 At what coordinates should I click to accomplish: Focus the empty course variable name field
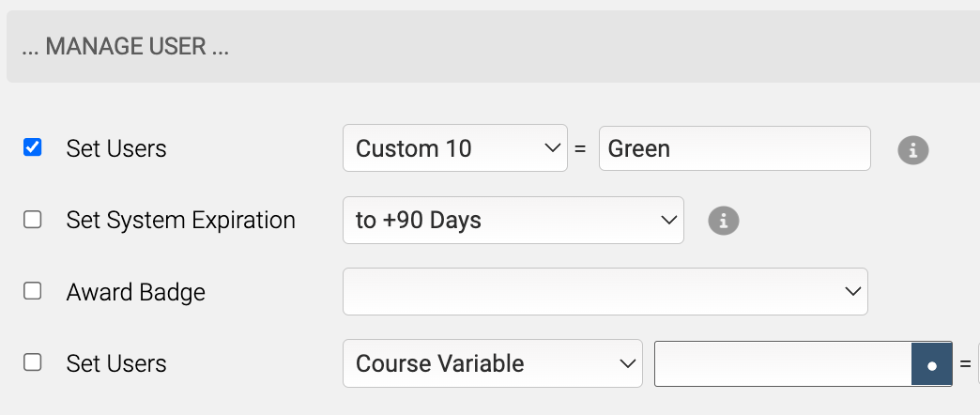(x=783, y=363)
